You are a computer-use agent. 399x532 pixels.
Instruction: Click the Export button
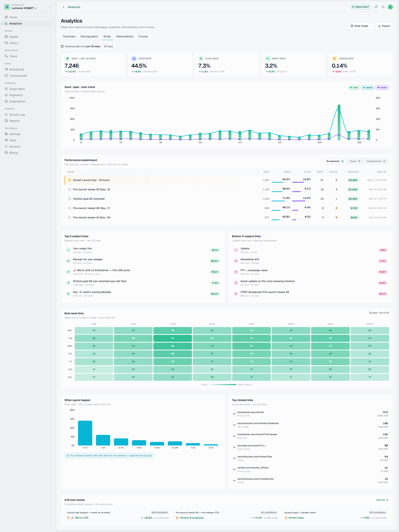click(384, 26)
